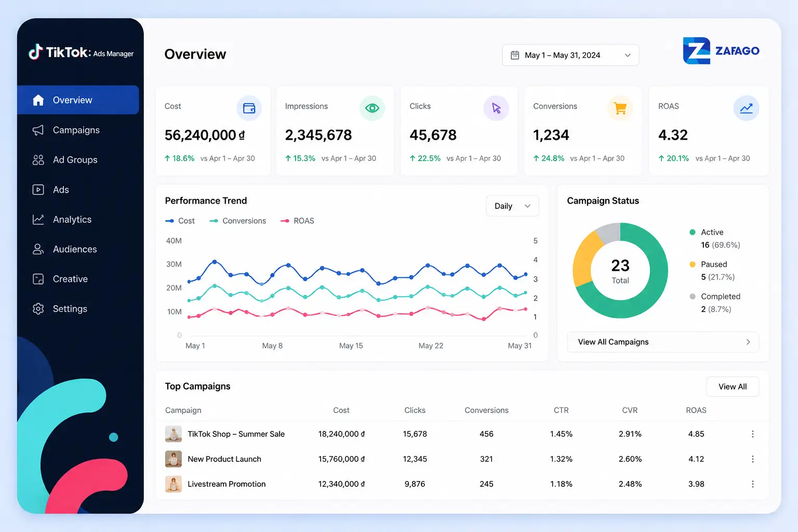The image size is (798, 532).
Task: Click the Conversions value 1,234
Action: tap(551, 135)
